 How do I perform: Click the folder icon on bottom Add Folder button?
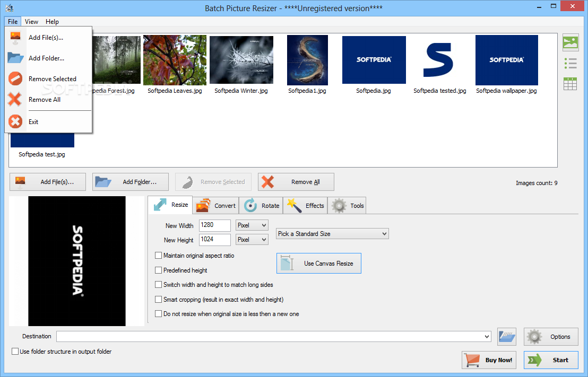(103, 182)
